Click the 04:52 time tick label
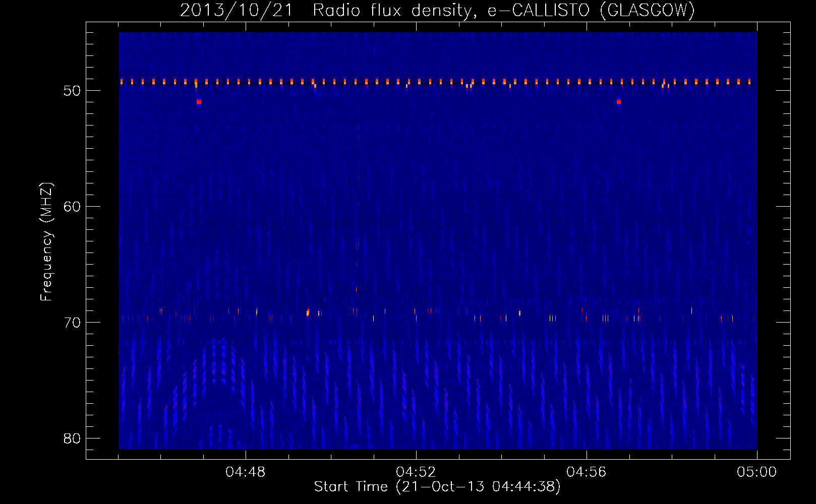The image size is (816, 504). point(416,472)
